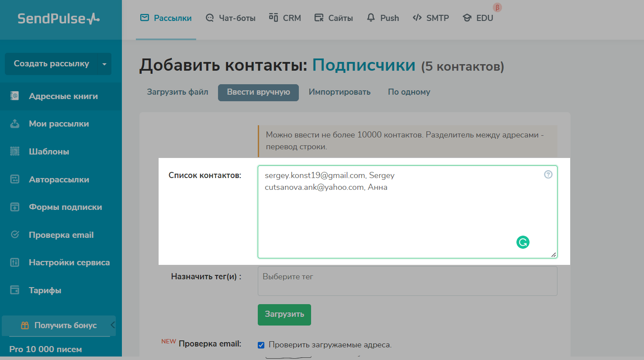Open Address books via sidebar icon
Screen dimensions: 644x360
15,96
